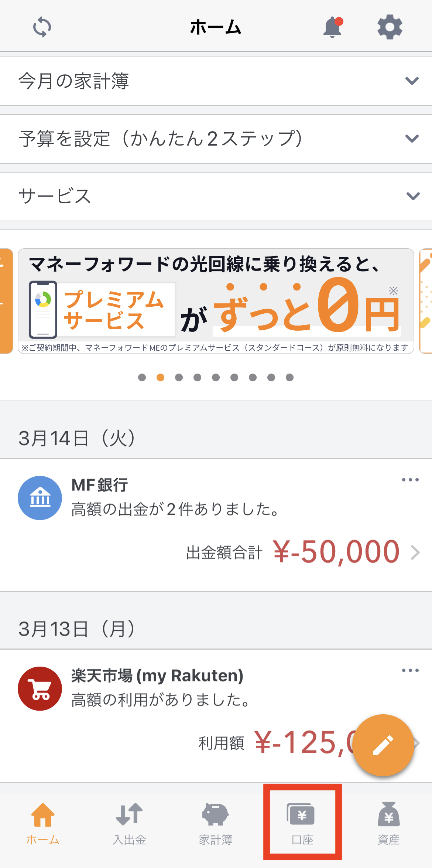Tap the sync refresh icon
This screenshot has width=432, height=868.
(42, 27)
